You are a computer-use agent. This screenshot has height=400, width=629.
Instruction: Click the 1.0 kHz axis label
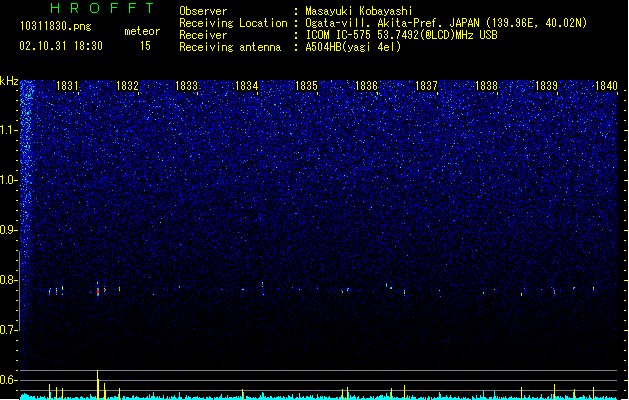pyautogui.click(x=9, y=180)
